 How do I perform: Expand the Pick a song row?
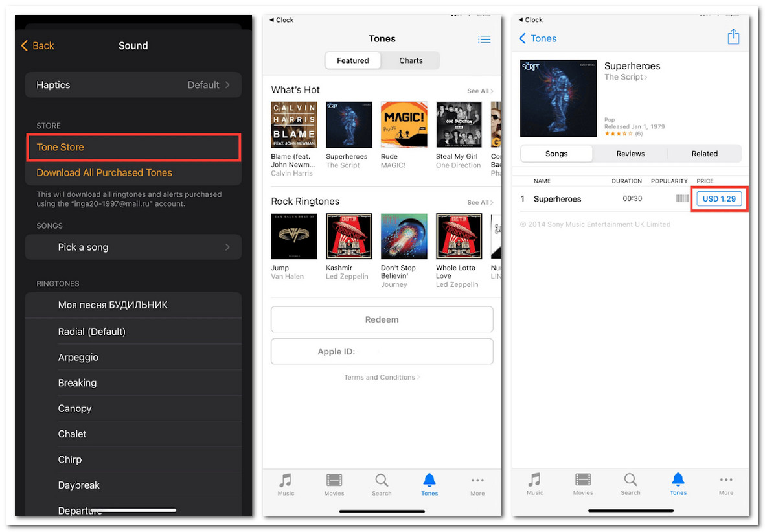133,247
